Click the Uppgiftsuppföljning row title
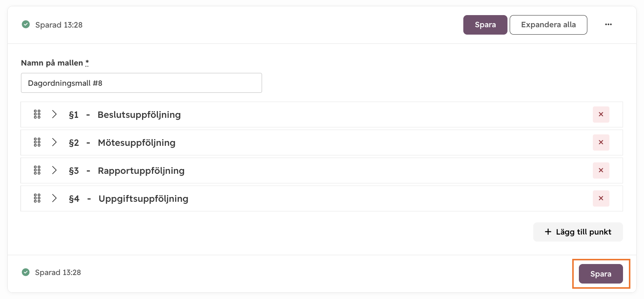 point(144,199)
